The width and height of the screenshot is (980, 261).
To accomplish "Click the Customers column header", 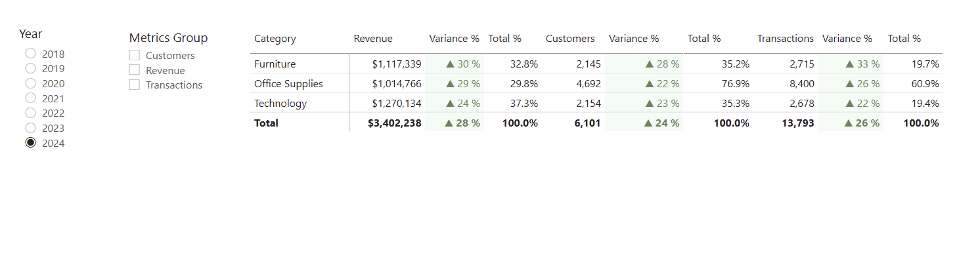I will (x=570, y=39).
